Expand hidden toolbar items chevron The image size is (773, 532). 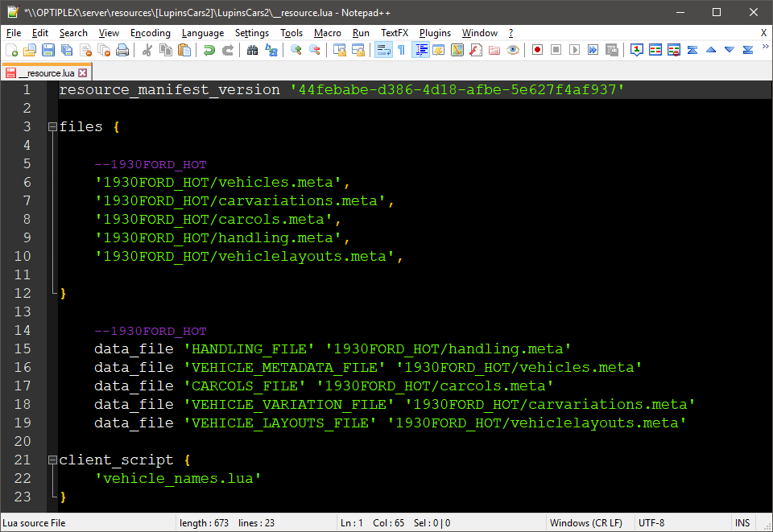pyautogui.click(x=765, y=47)
